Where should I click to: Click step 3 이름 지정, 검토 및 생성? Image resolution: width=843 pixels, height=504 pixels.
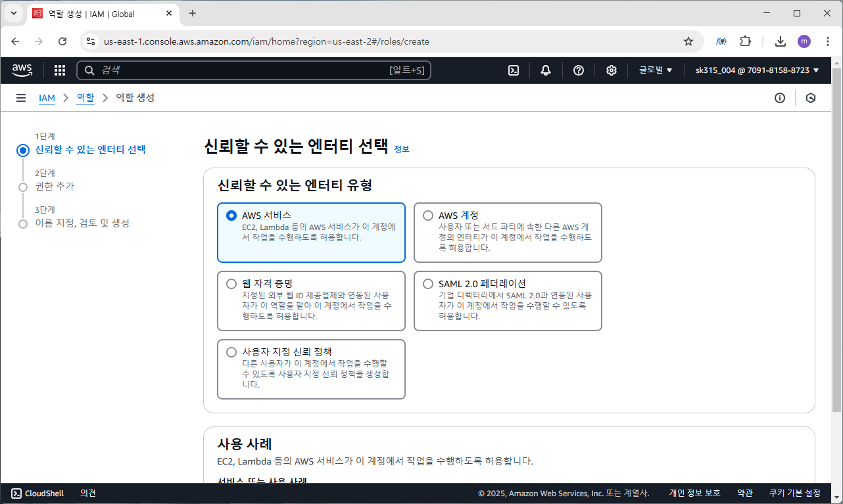[x=82, y=223]
